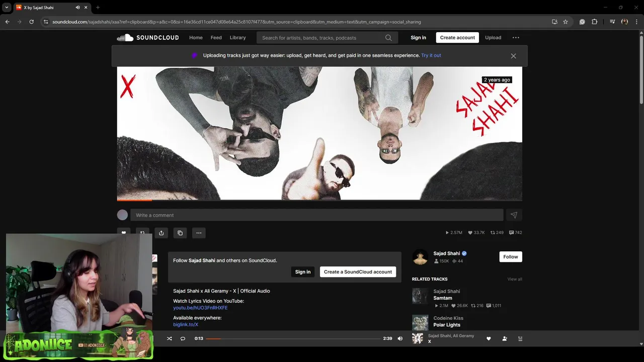Image resolution: width=644 pixels, height=362 pixels.
Task: Follow artist from the player bar icon
Action: pyautogui.click(x=505, y=339)
